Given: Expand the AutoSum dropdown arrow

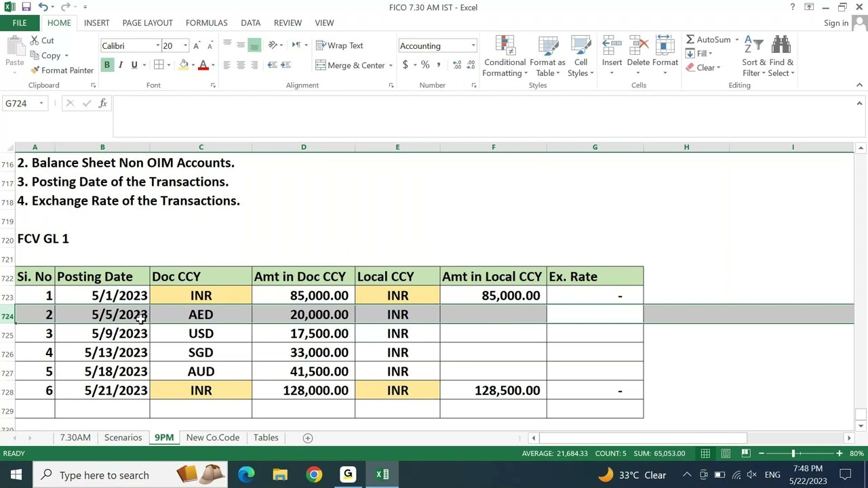Looking at the screenshot, I should click(x=736, y=40).
